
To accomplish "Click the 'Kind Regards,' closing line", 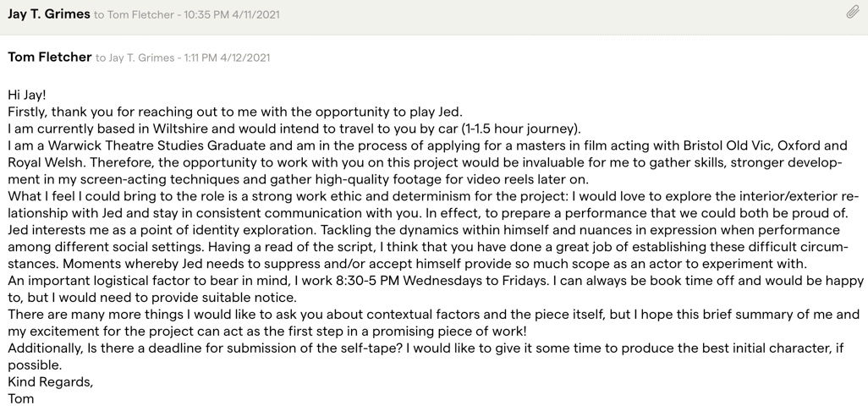I will (51, 381).
